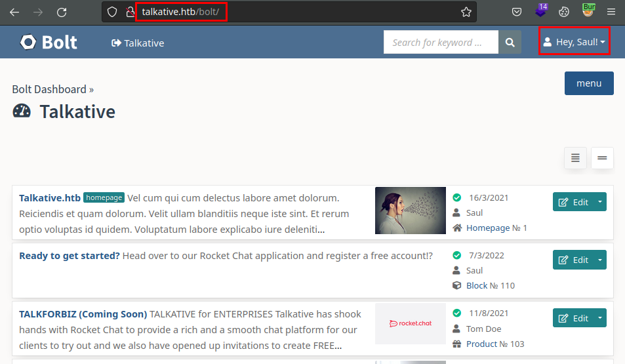
Task: Click the dashboard gauge icon beside Talkative
Action: [x=22, y=111]
